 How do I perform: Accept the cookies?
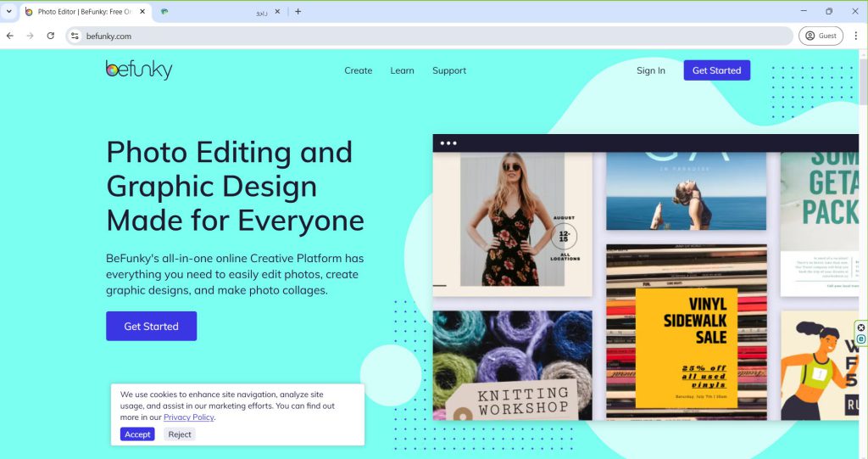coord(137,434)
